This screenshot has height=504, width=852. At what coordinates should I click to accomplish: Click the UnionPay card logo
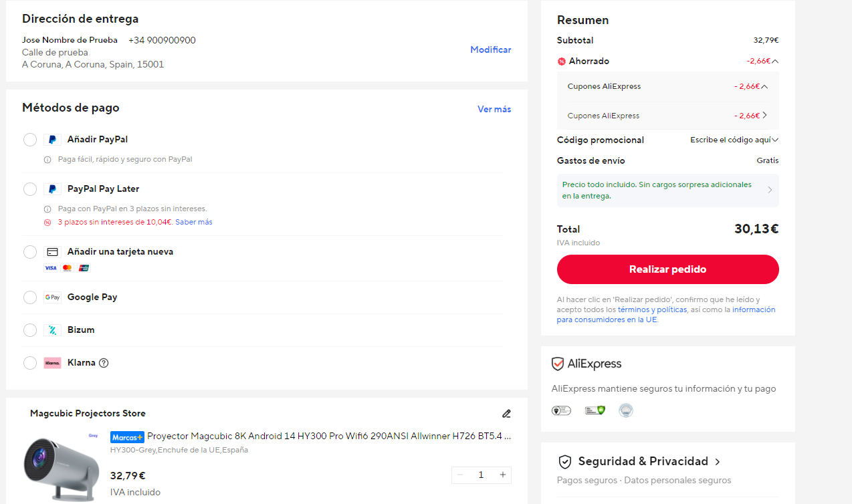click(x=84, y=268)
